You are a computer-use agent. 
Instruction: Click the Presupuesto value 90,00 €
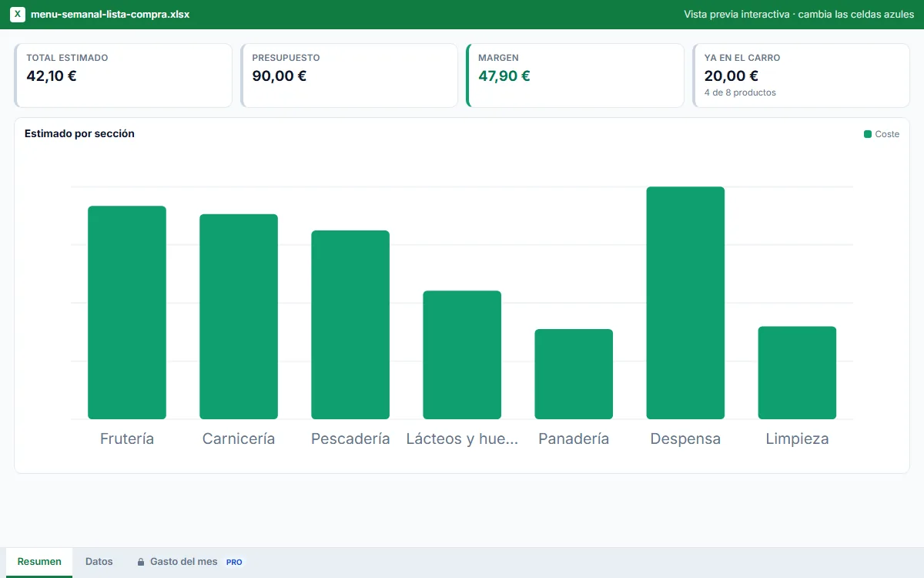(x=280, y=76)
